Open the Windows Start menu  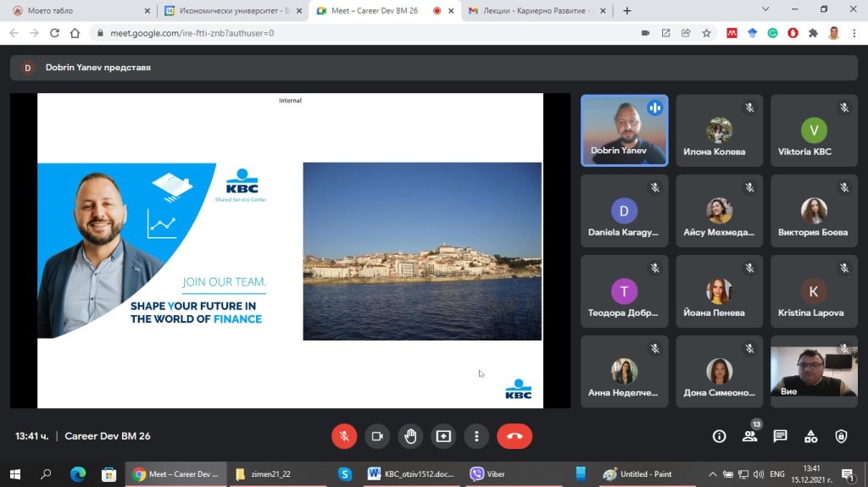click(x=15, y=474)
